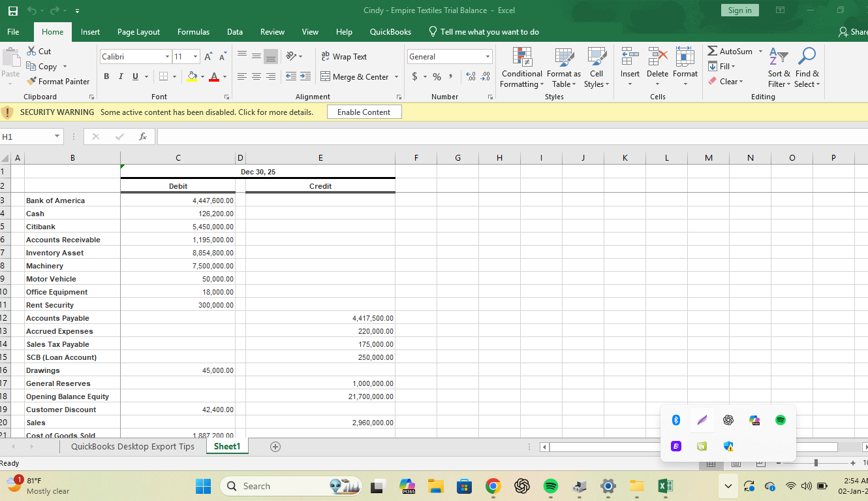Image resolution: width=868 pixels, height=501 pixels.
Task: Apply the yellow fill color
Action: [192, 77]
